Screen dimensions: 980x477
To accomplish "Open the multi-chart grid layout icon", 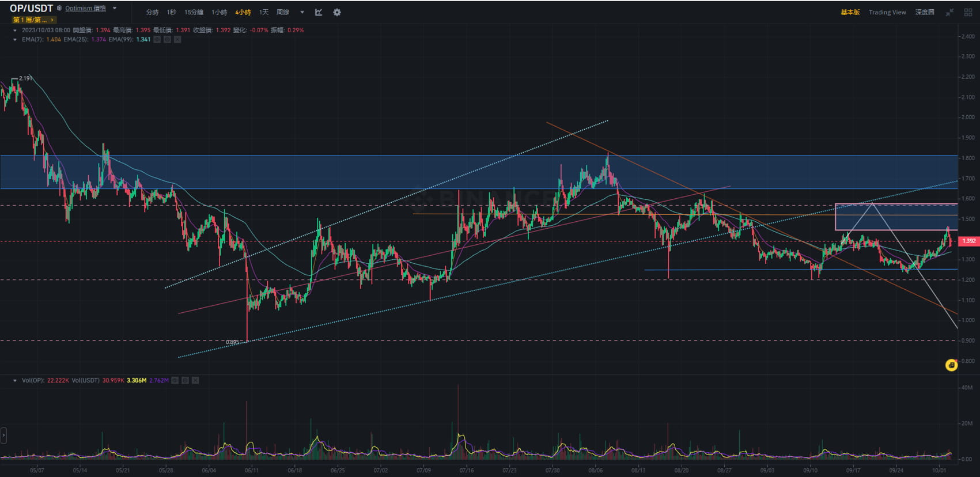I will coord(968,12).
